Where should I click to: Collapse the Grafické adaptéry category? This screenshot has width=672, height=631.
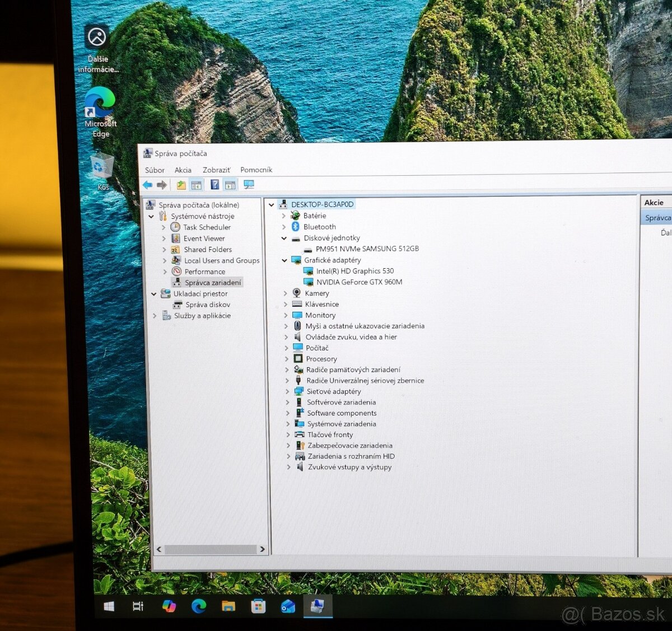click(x=284, y=260)
